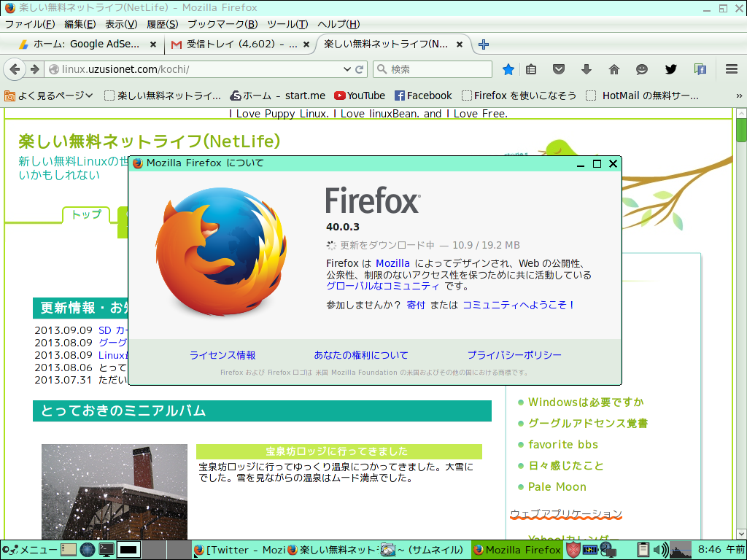Go forward with the forward arrow

pyautogui.click(x=35, y=69)
